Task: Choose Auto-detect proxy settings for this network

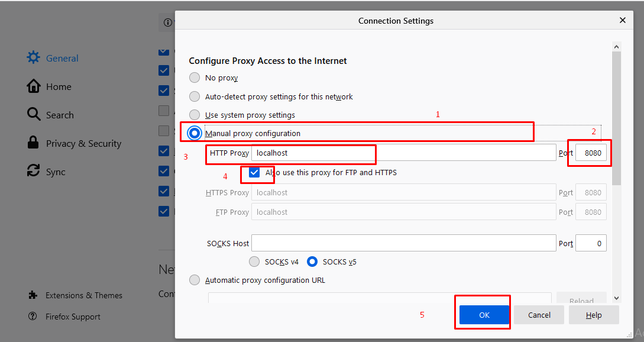Action: (x=195, y=96)
